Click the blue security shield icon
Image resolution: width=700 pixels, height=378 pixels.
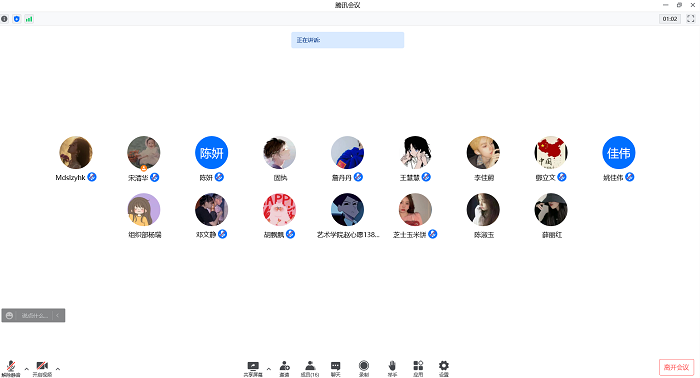pyautogui.click(x=17, y=19)
